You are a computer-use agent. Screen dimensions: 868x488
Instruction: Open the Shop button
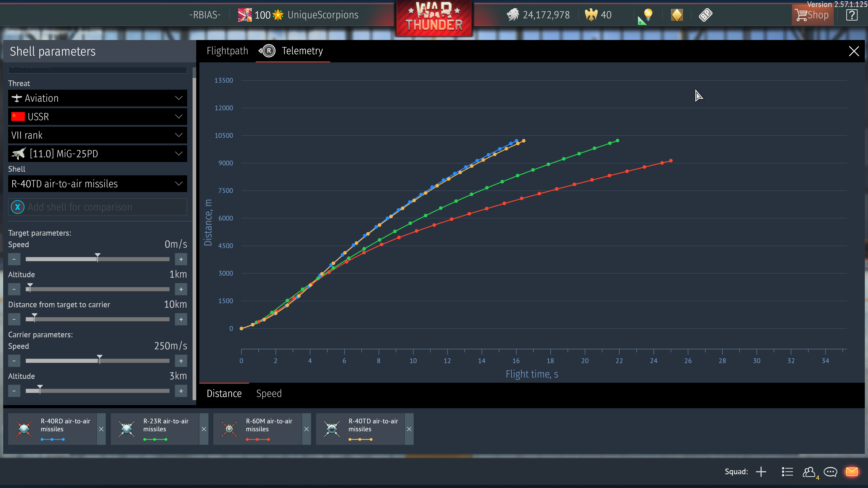(x=812, y=15)
